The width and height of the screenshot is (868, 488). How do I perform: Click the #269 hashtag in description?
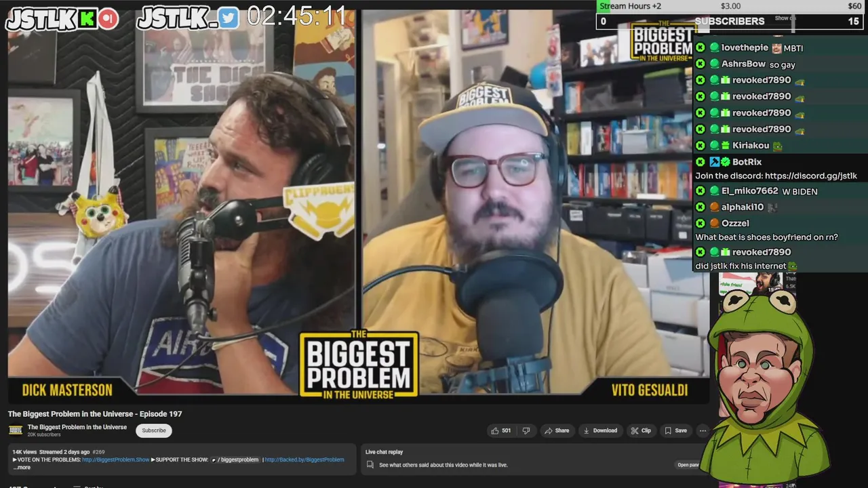point(98,452)
